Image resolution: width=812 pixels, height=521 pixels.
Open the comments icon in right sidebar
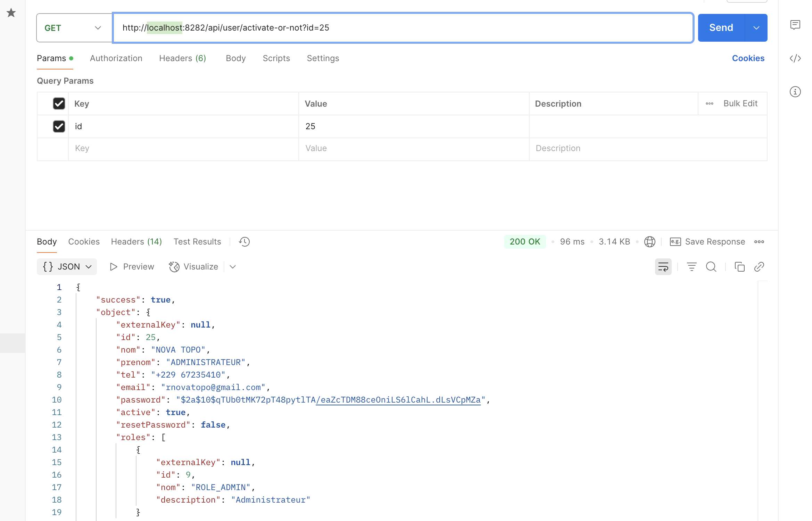(795, 25)
